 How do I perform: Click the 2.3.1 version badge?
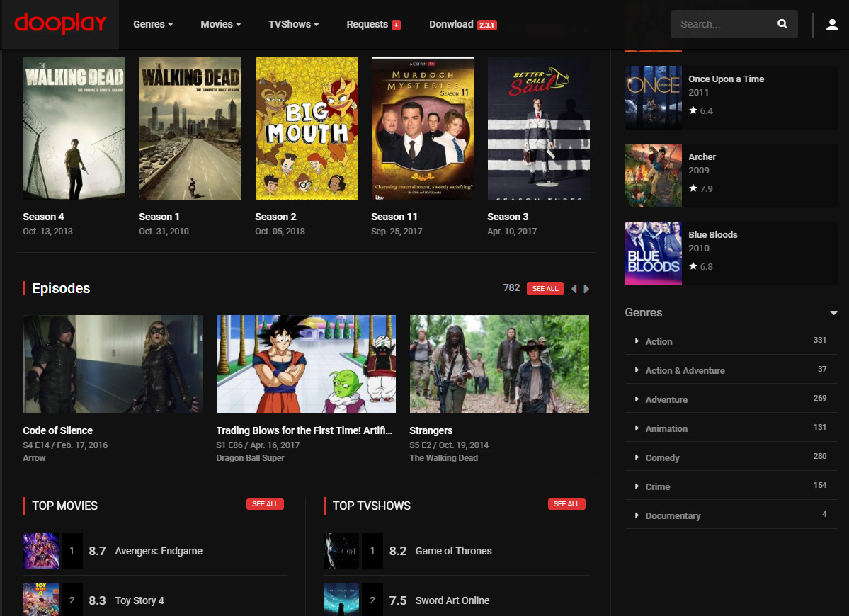click(486, 25)
